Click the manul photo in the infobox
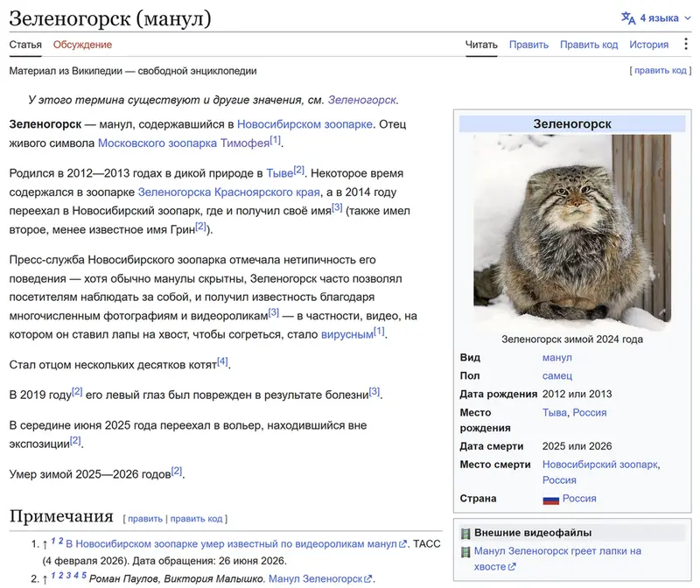This screenshot has width=700, height=588. 572,232
